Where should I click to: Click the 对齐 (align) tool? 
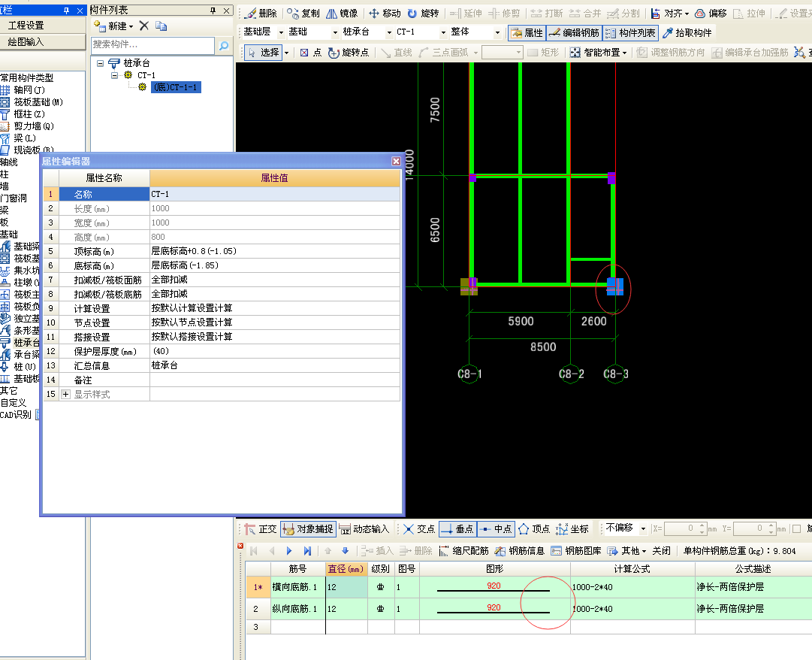669,13
